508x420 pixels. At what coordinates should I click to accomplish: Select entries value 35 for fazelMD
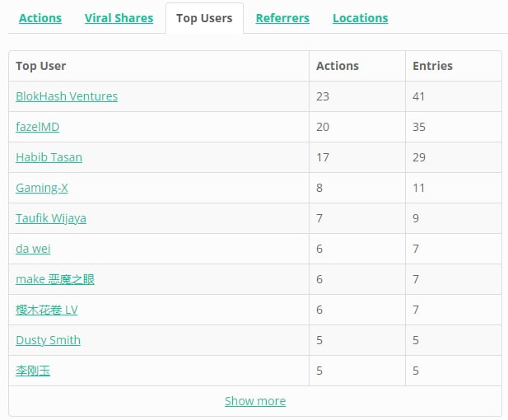coord(419,127)
